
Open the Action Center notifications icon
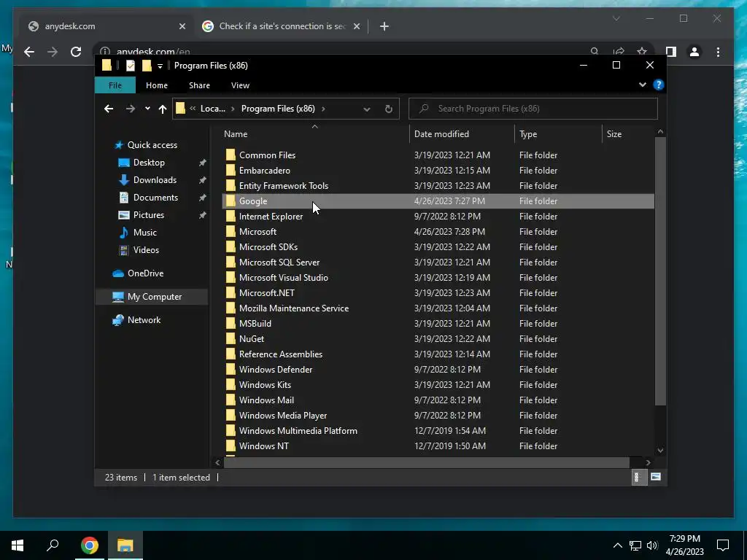(723, 545)
